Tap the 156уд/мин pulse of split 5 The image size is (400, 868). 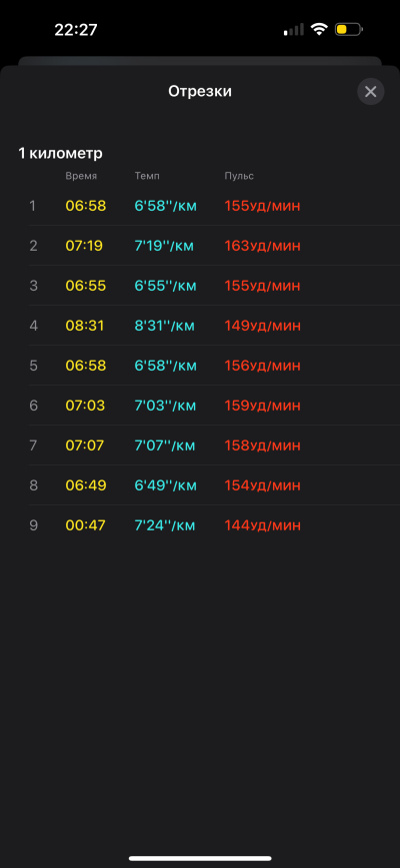tap(263, 366)
